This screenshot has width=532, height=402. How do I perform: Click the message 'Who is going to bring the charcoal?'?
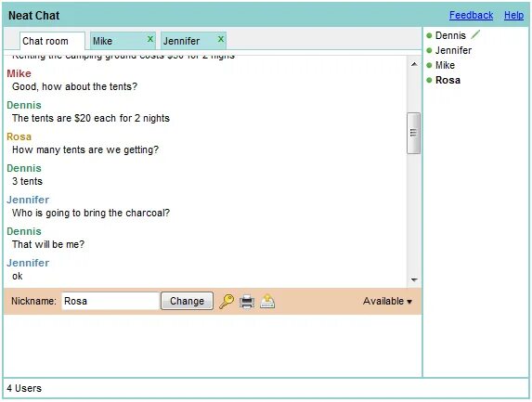(x=91, y=213)
